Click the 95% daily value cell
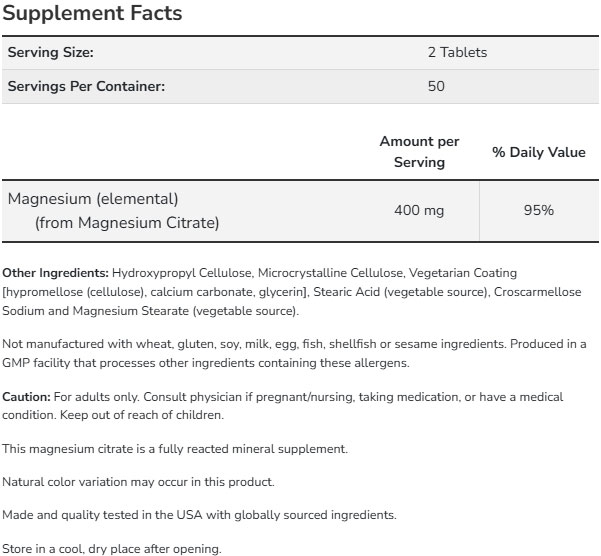The width and height of the screenshot is (601, 556). click(539, 210)
